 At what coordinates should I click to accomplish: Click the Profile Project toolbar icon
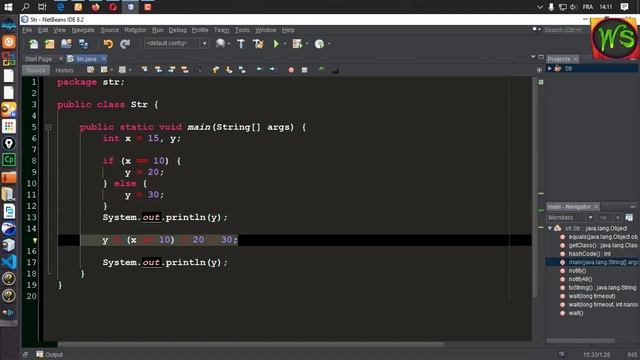click(x=319, y=44)
